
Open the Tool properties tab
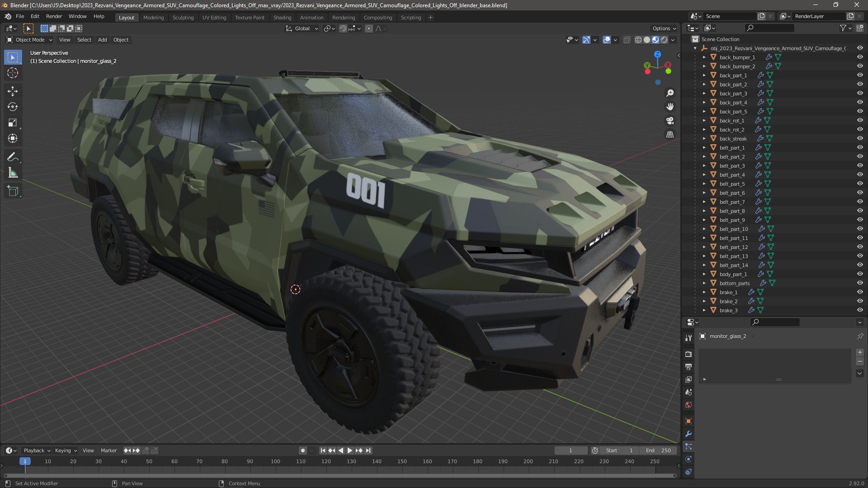689,338
